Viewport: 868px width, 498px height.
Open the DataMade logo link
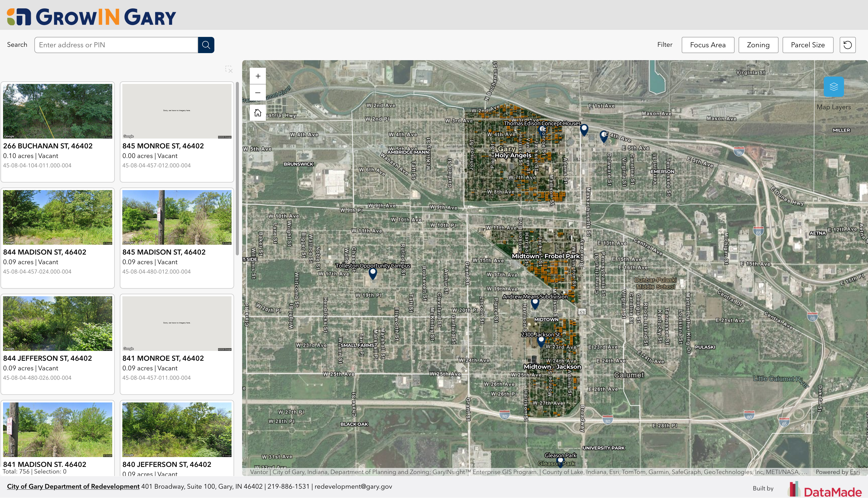coord(826,489)
